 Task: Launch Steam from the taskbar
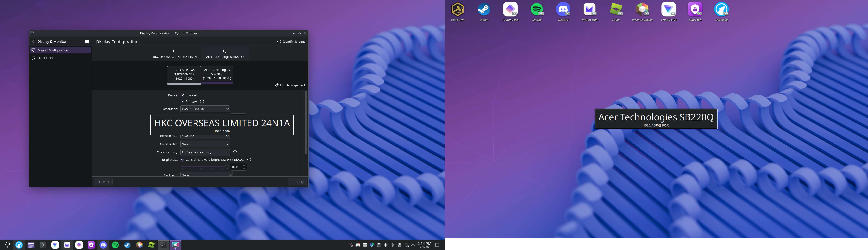click(127, 245)
